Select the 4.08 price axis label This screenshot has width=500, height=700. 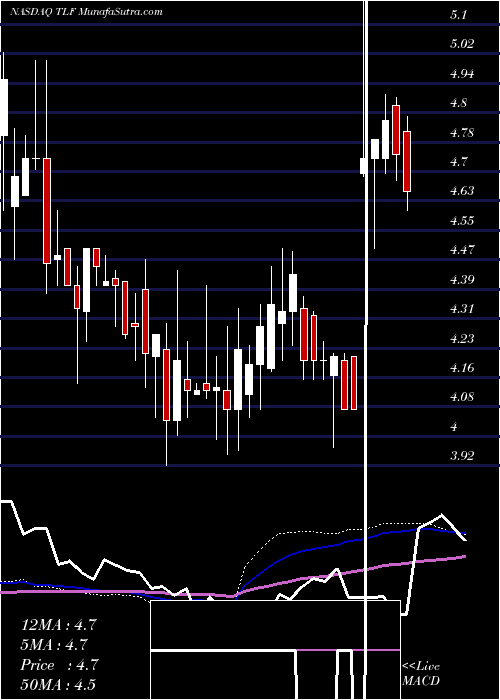tap(462, 397)
